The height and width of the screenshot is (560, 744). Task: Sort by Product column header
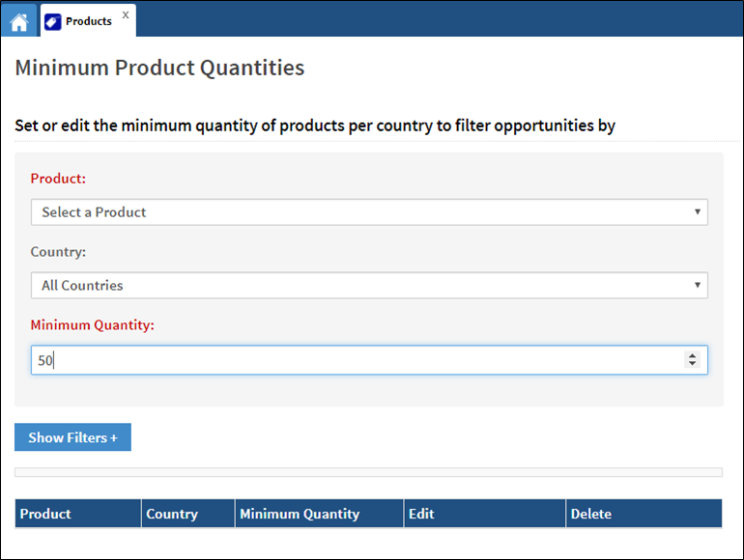(78, 514)
